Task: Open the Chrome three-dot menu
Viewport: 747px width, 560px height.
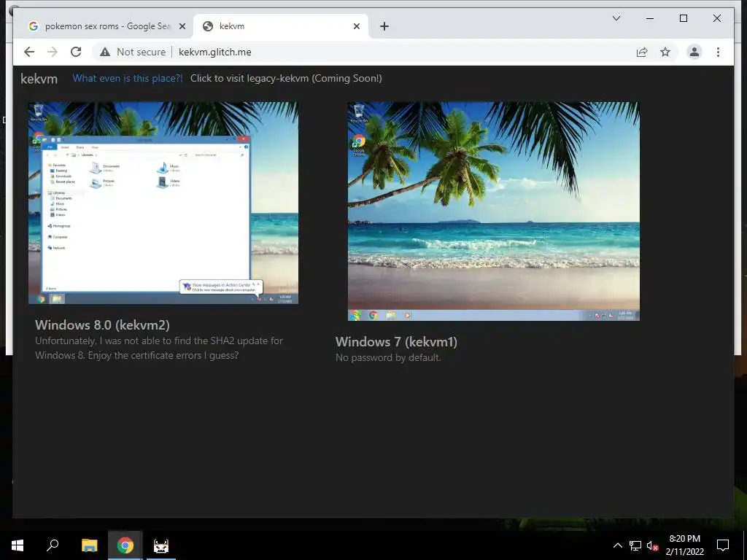Action: click(718, 52)
